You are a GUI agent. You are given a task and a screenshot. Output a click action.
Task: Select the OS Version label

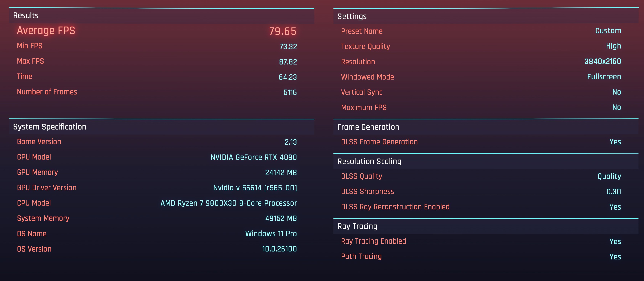pos(34,249)
